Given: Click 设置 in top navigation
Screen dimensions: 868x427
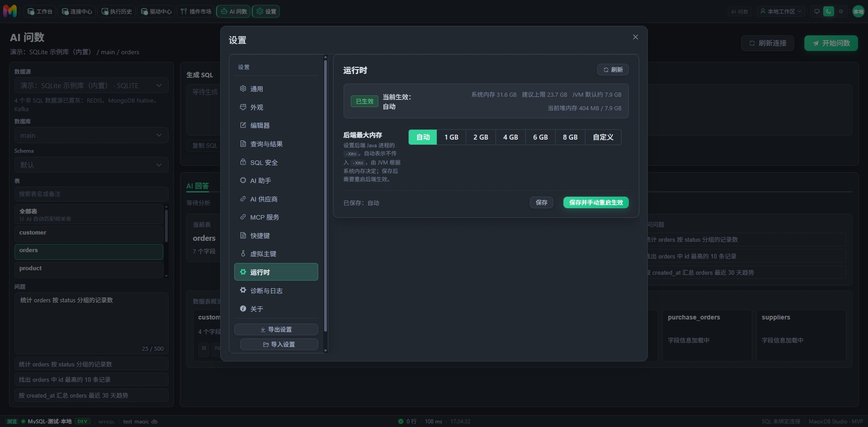Looking at the screenshot, I should [266, 11].
